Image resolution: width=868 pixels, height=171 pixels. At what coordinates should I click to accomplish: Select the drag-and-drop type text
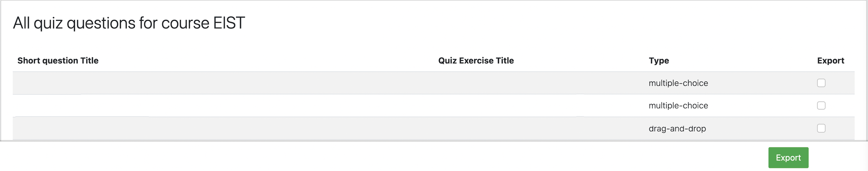coord(677,128)
